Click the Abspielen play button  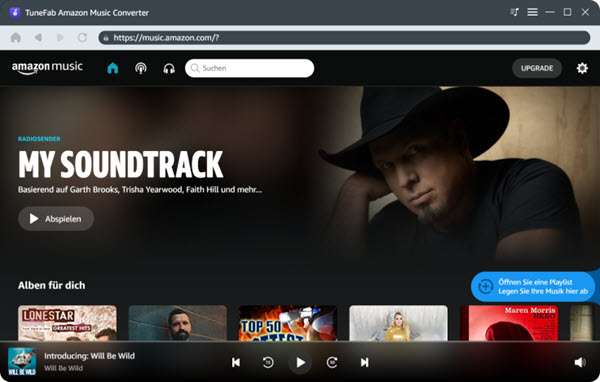tap(56, 219)
